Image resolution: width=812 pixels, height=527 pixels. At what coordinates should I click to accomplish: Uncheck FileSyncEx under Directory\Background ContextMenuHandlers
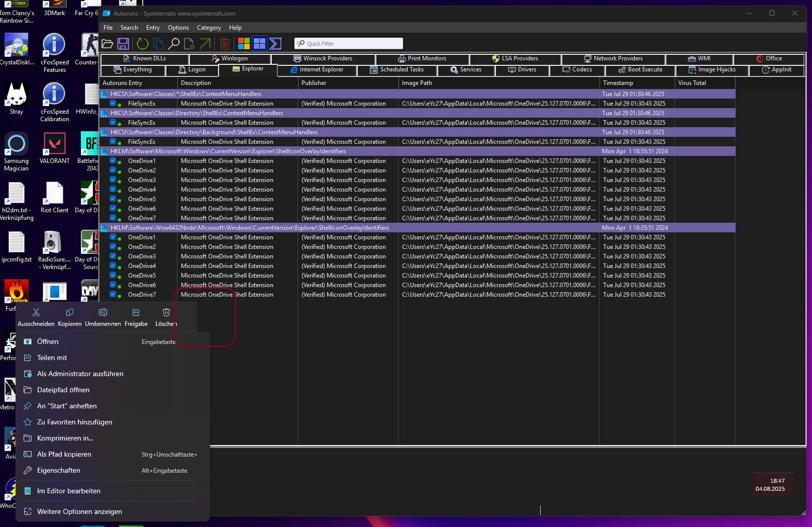[113, 141]
